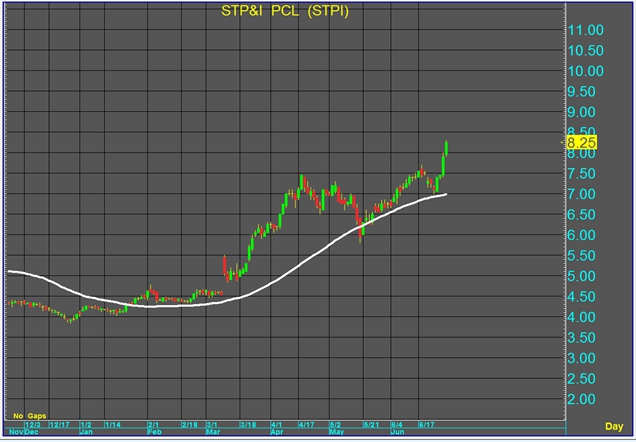Select the 5/2 date marker

point(335,425)
